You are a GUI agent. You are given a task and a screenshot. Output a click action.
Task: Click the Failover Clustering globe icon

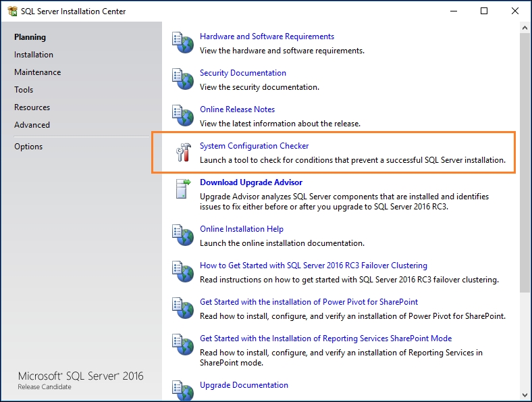(x=182, y=272)
